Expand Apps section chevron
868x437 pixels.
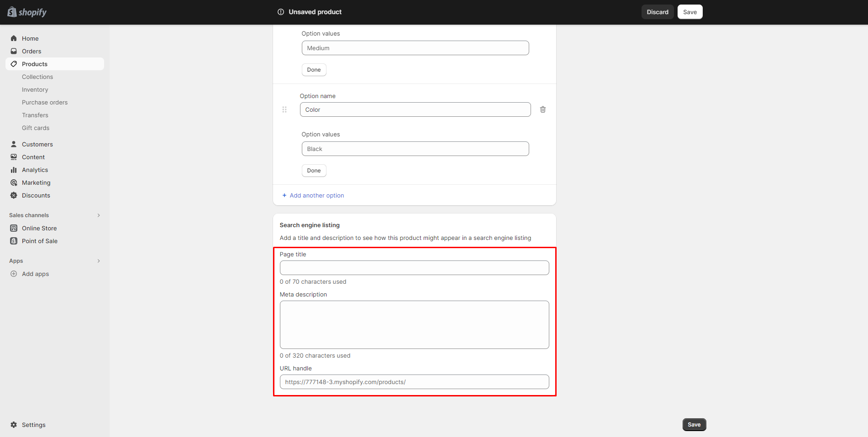point(99,261)
